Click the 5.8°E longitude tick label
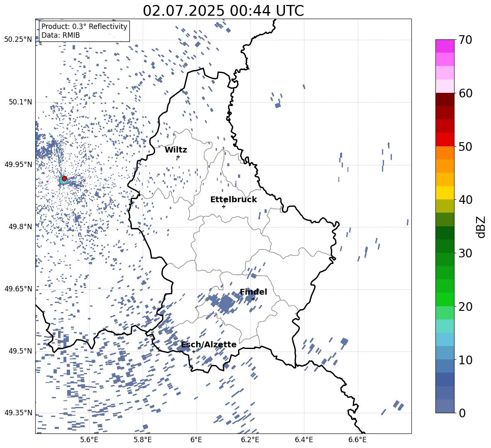This screenshot has height=448, width=491. click(143, 440)
